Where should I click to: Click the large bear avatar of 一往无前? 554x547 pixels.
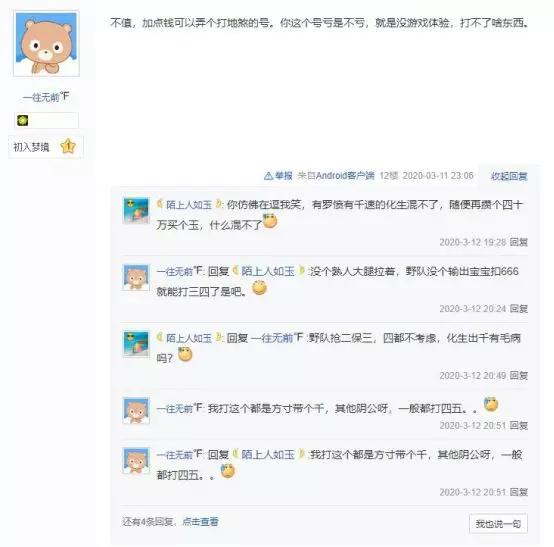tap(46, 43)
